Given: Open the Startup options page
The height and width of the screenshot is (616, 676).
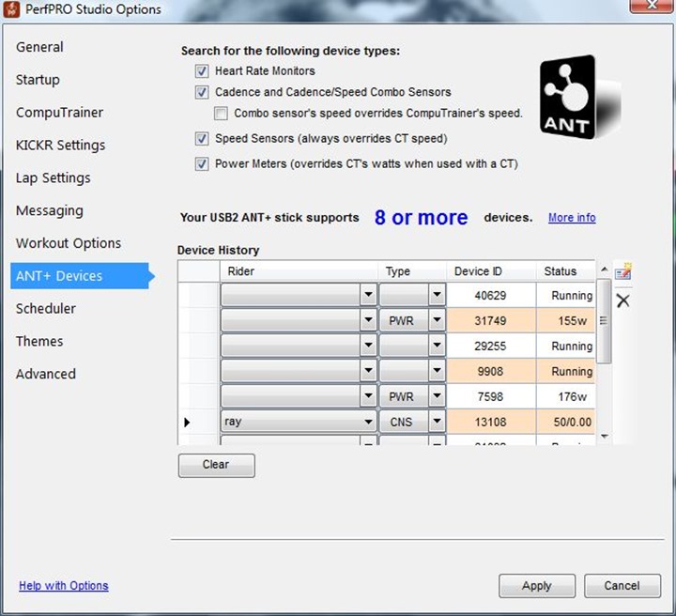Looking at the screenshot, I should [x=38, y=80].
